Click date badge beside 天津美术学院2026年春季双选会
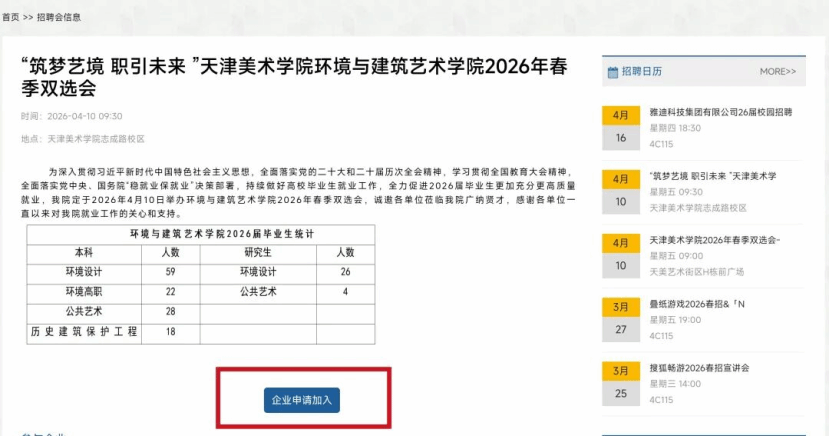Image resolution: width=830 pixels, height=436 pixels. (x=621, y=256)
